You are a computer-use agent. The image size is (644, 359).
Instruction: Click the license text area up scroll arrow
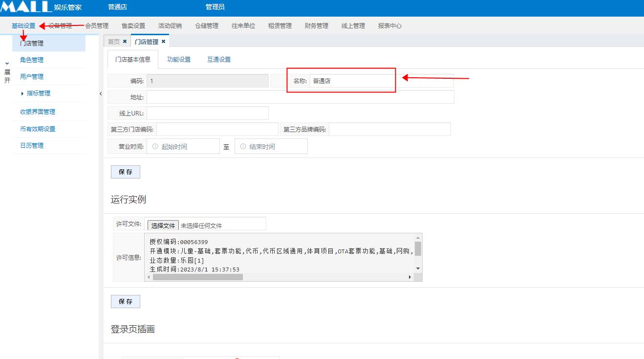[418, 237]
